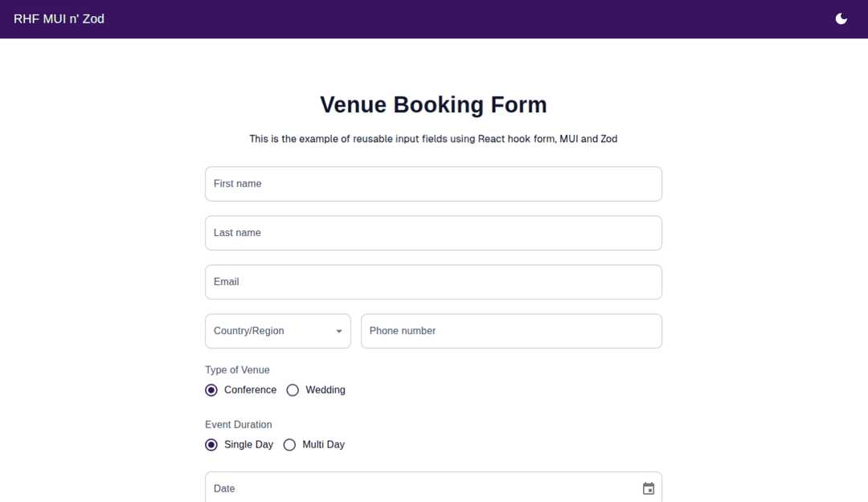Click the Date input field

point(418,488)
